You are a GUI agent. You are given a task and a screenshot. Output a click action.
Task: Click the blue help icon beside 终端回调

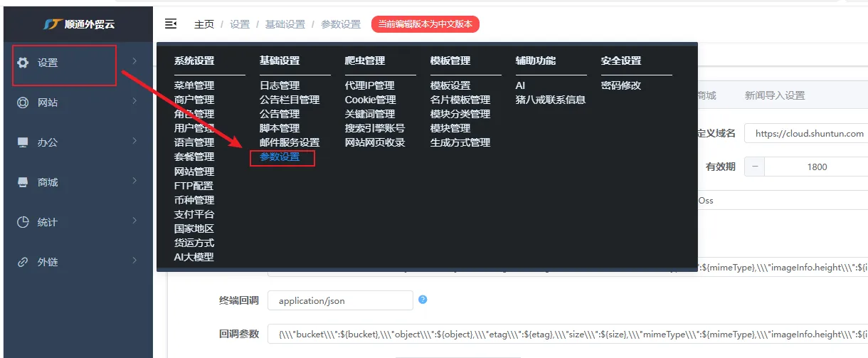pos(423,300)
